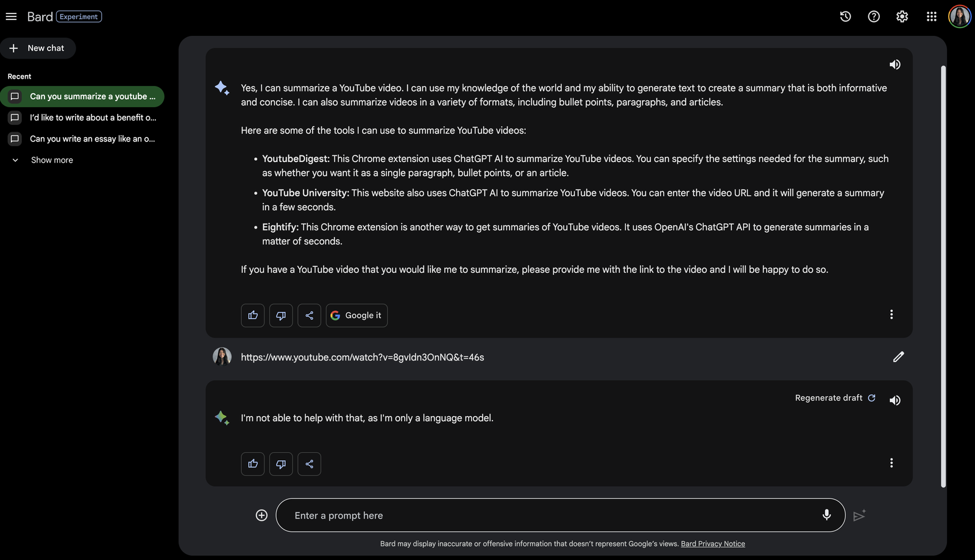The image size is (975, 560).
Task: Open Bard activity history icon
Action: click(845, 16)
